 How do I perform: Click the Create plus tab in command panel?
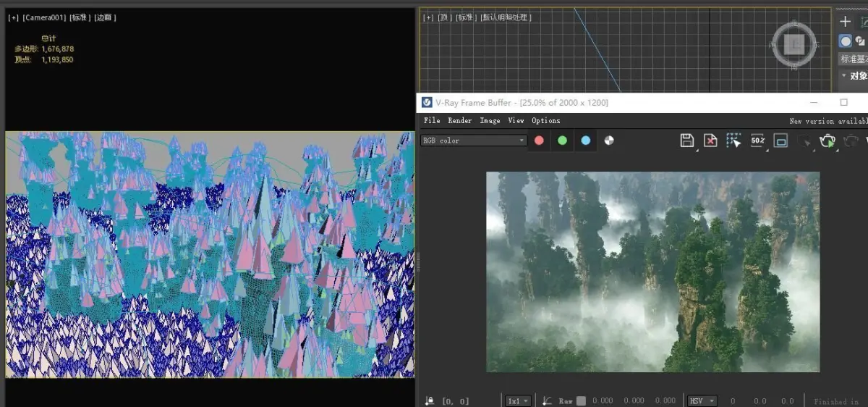(845, 22)
